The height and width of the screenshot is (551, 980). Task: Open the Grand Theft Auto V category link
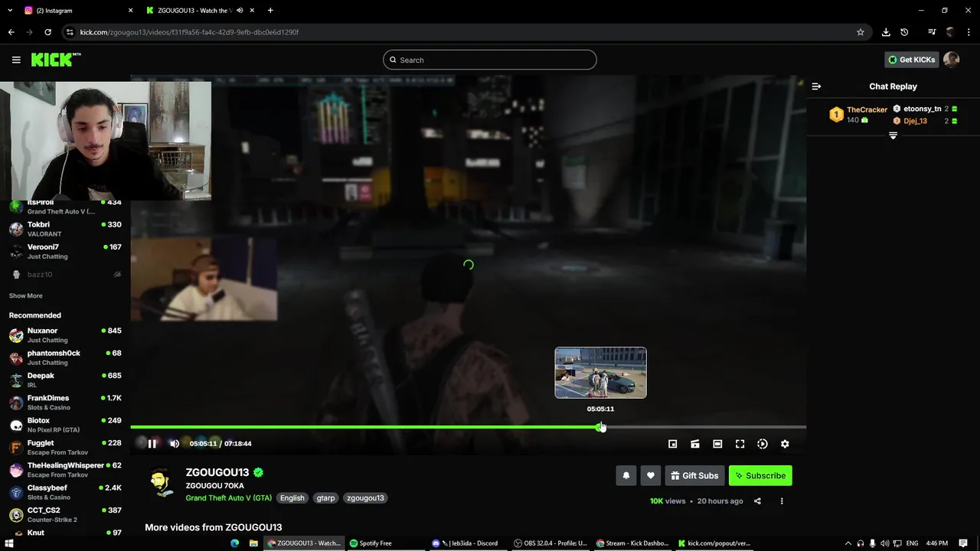[228, 497]
